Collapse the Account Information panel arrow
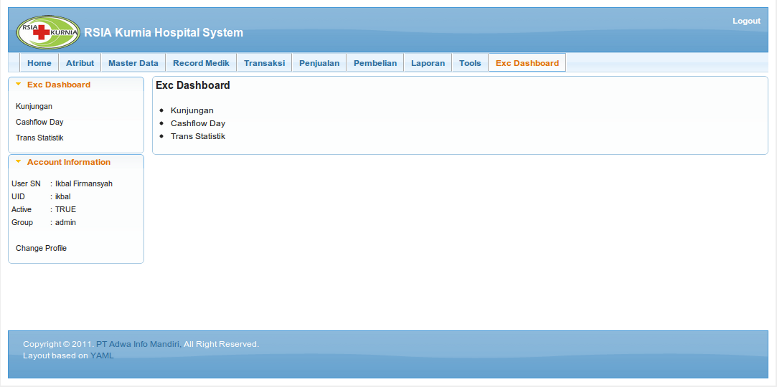The height and width of the screenshot is (387, 777). coord(18,162)
